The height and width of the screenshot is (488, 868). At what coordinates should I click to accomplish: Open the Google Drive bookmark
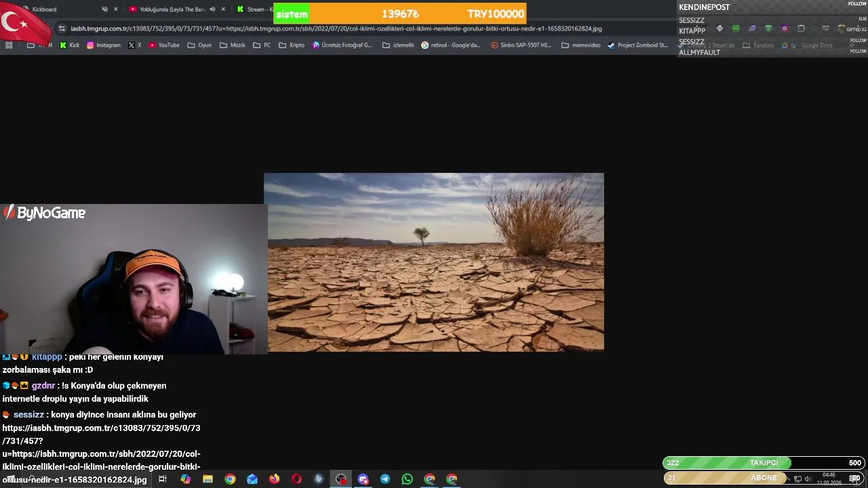click(807, 45)
